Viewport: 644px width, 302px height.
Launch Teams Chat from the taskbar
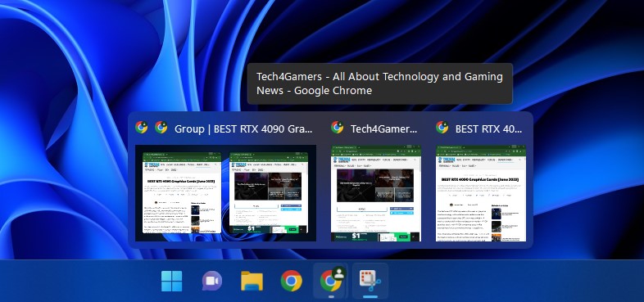[x=212, y=282]
